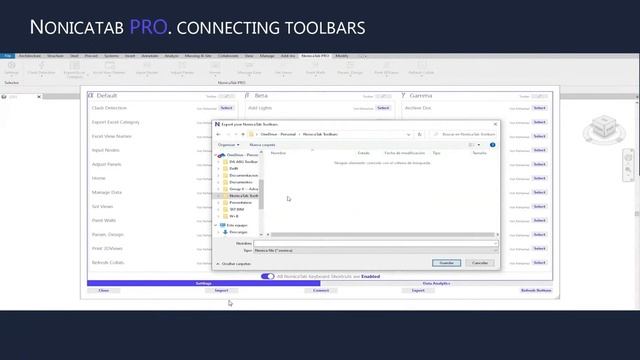Toggle the Beta toolbar switch
Image resolution: width=640 pixels, height=360 pixels.
pyautogui.click(x=383, y=96)
